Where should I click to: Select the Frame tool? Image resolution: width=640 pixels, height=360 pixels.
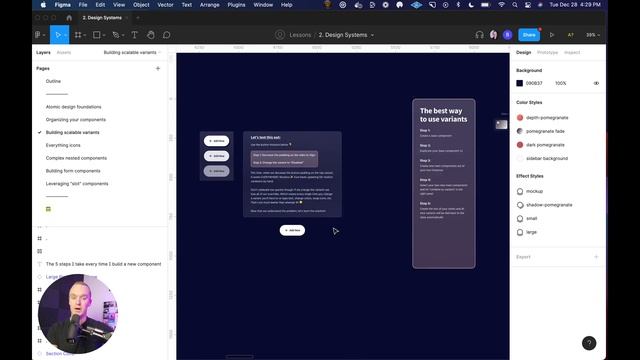point(78,35)
